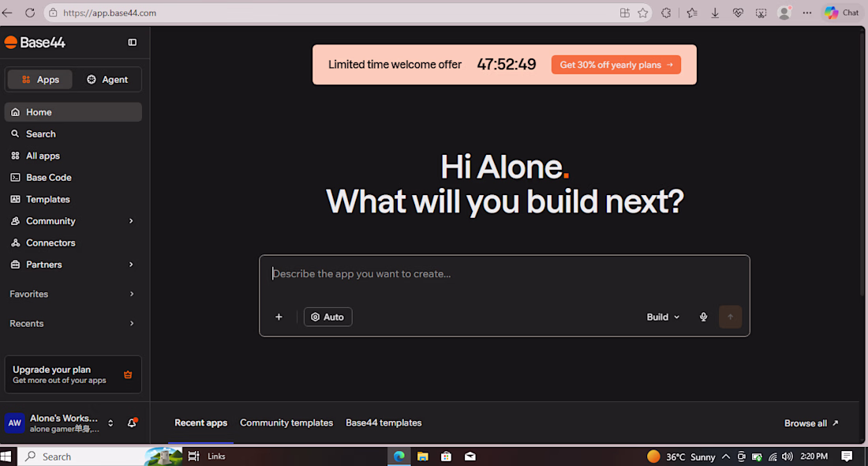Image resolution: width=868 pixels, height=466 pixels.
Task: Open File Explorer from the taskbar
Action: click(423, 457)
